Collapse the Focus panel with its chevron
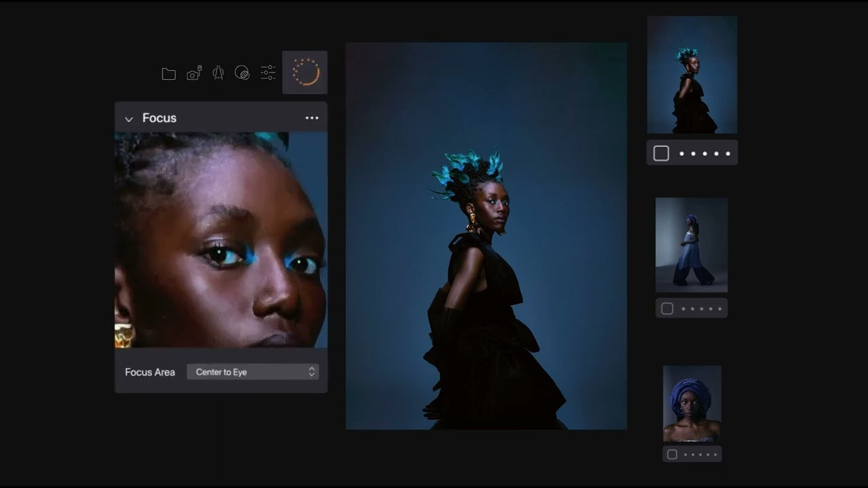Viewport: 868px width, 488px height. point(128,118)
